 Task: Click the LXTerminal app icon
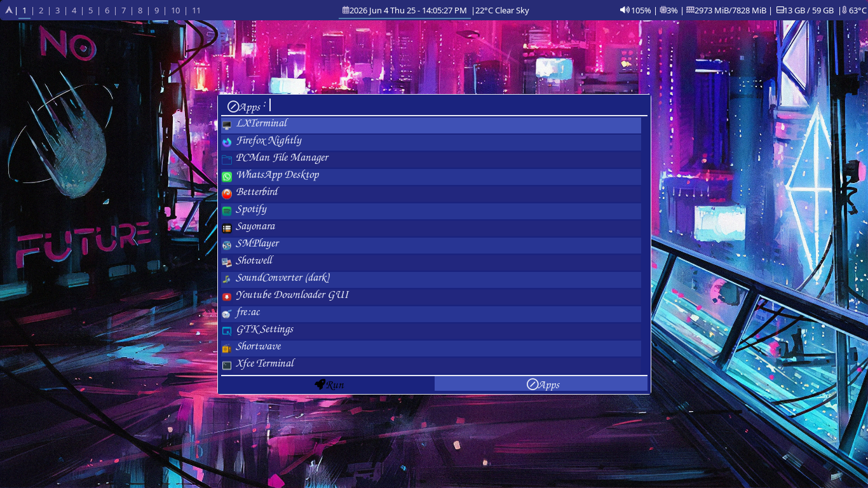click(227, 125)
